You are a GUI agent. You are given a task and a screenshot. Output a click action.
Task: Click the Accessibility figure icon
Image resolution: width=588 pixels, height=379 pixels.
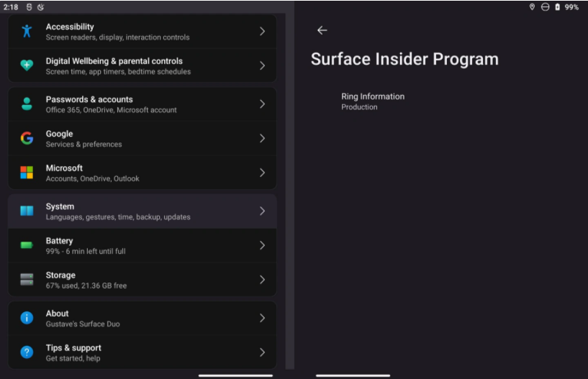[x=27, y=31]
